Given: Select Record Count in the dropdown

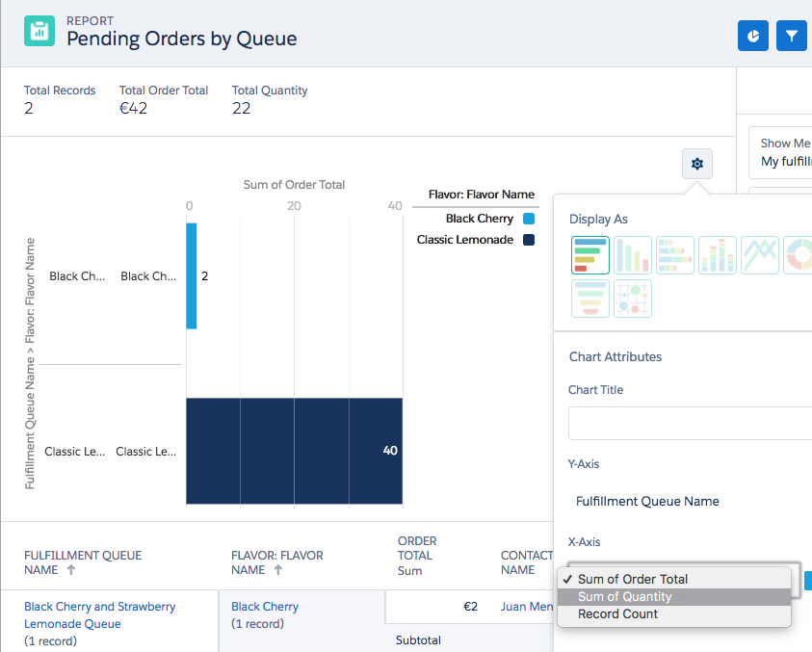Looking at the screenshot, I should click(617, 614).
